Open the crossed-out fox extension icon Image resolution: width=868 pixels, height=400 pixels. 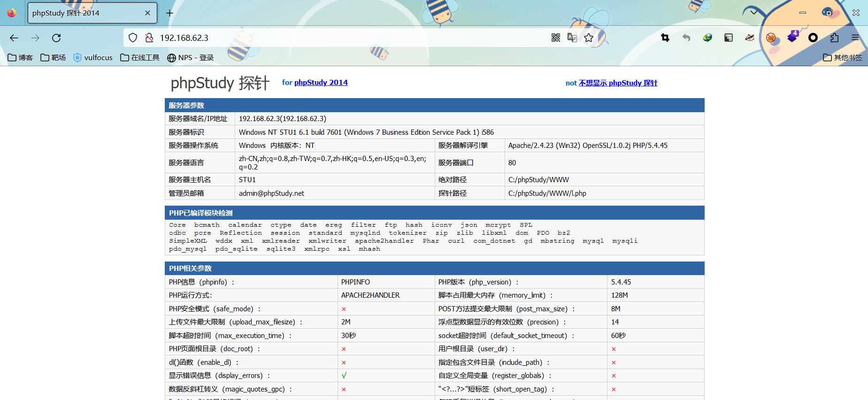coord(771,38)
